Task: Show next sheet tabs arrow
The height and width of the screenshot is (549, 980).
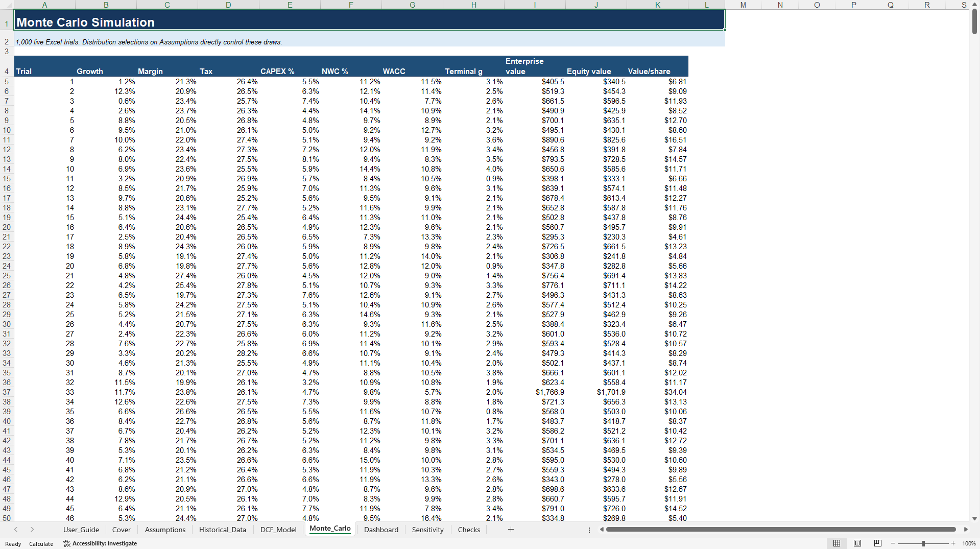Action: (32, 530)
